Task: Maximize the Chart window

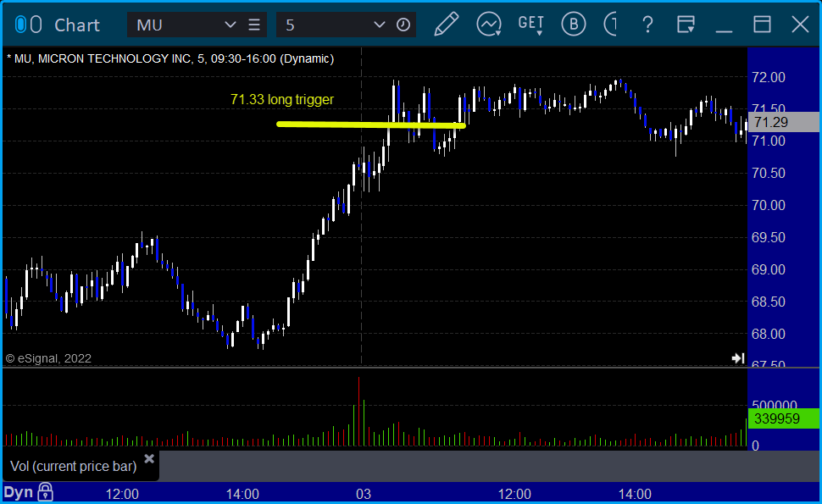Action: tap(762, 25)
